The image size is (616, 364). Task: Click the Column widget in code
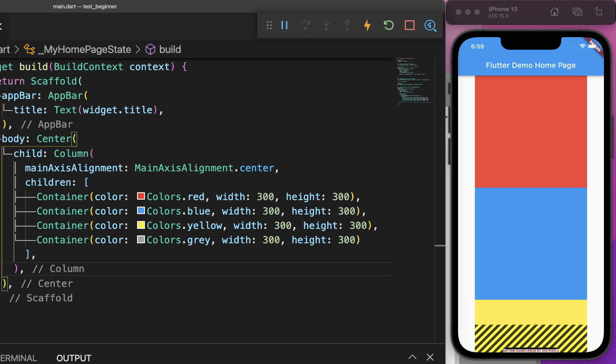pos(71,153)
